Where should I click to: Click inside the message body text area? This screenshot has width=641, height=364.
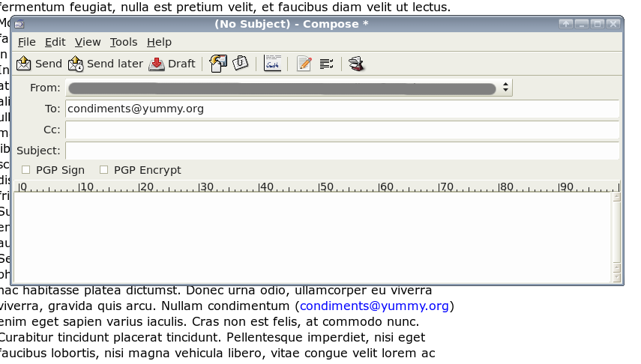coord(313,237)
